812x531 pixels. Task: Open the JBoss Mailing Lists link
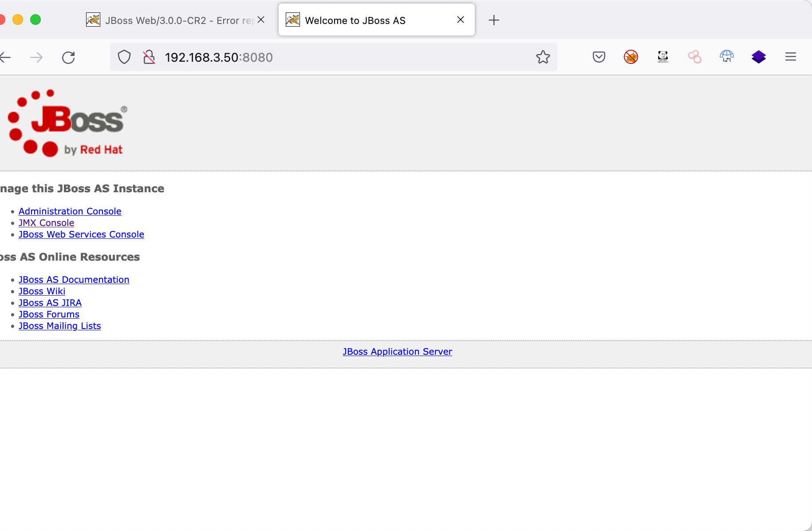pos(59,326)
